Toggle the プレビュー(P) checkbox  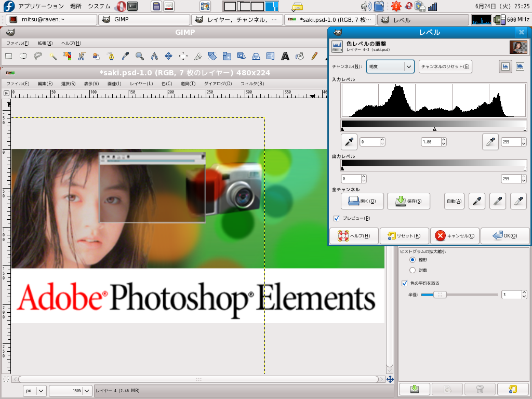(336, 218)
